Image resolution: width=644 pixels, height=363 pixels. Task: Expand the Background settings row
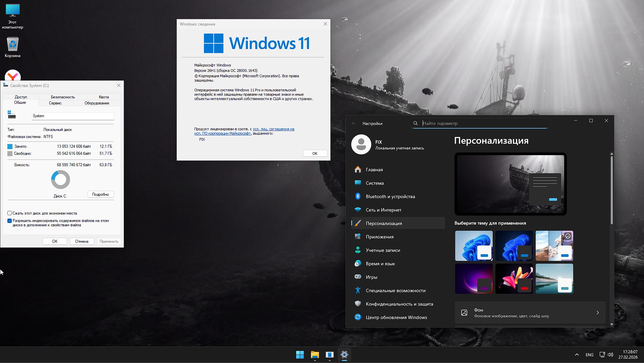530,313
